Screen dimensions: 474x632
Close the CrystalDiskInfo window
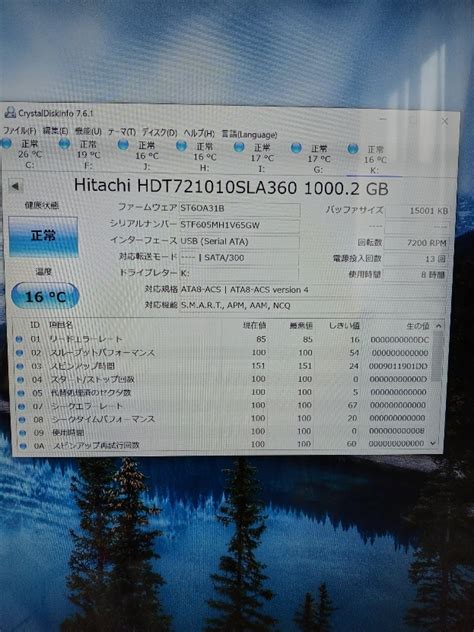click(445, 121)
